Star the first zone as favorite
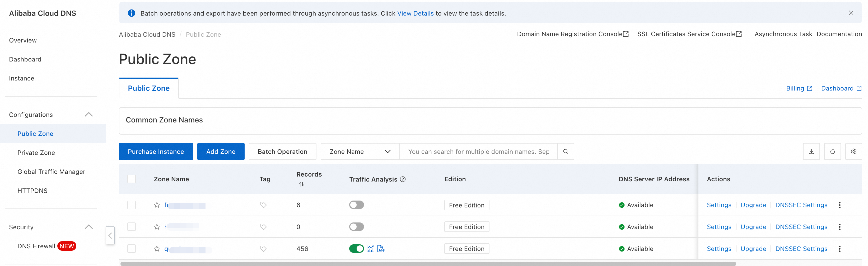 pyautogui.click(x=157, y=205)
